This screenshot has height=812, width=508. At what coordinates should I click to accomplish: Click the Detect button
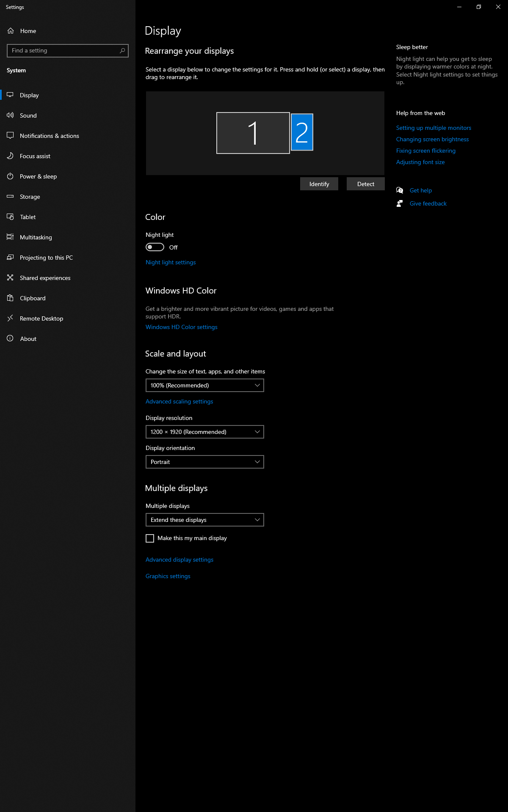pyautogui.click(x=366, y=184)
